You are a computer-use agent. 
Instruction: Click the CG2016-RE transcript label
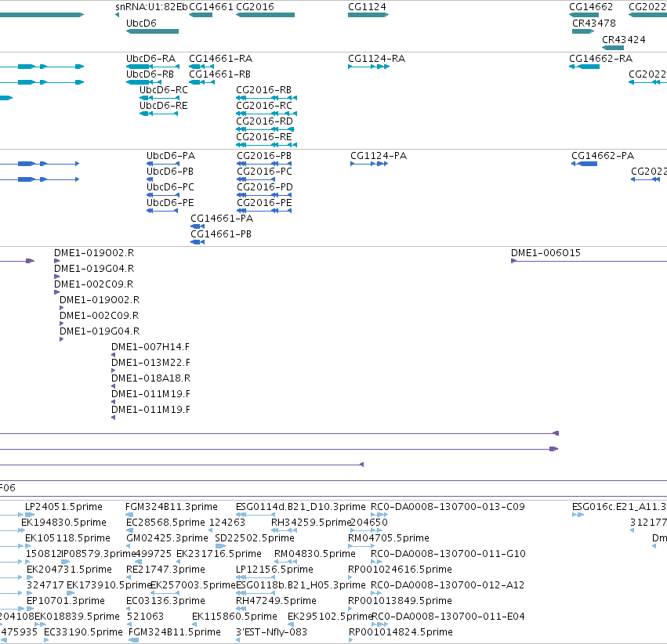[x=264, y=137]
